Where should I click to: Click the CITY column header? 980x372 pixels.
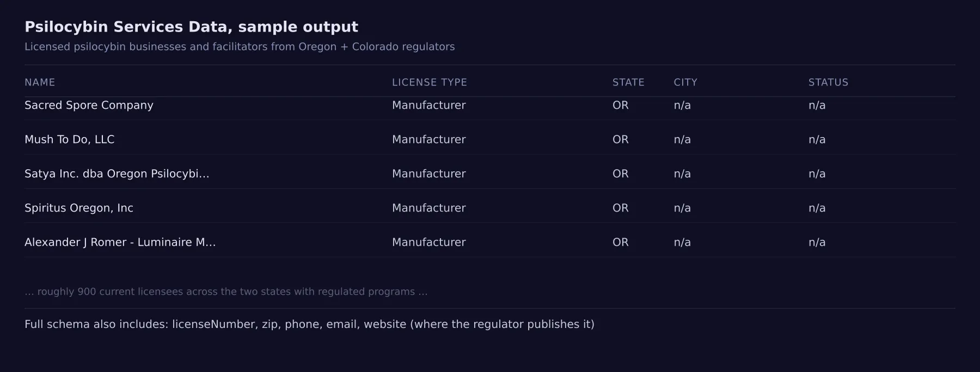685,82
